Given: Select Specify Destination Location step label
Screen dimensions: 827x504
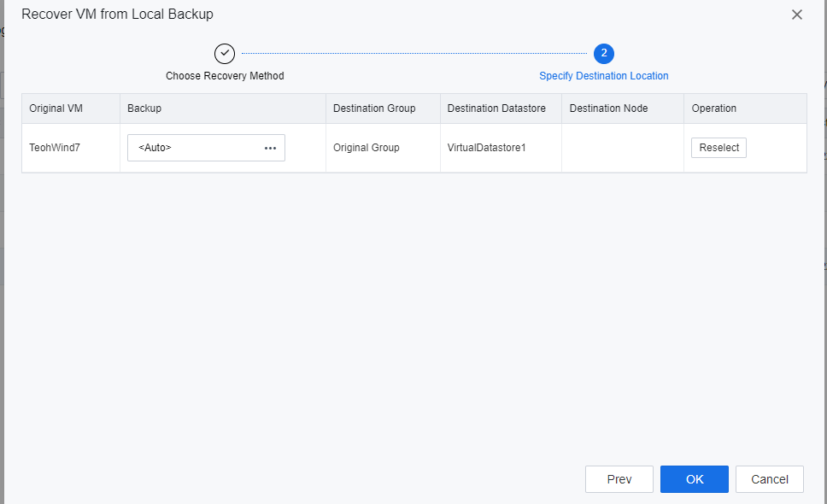Looking at the screenshot, I should tap(603, 76).
